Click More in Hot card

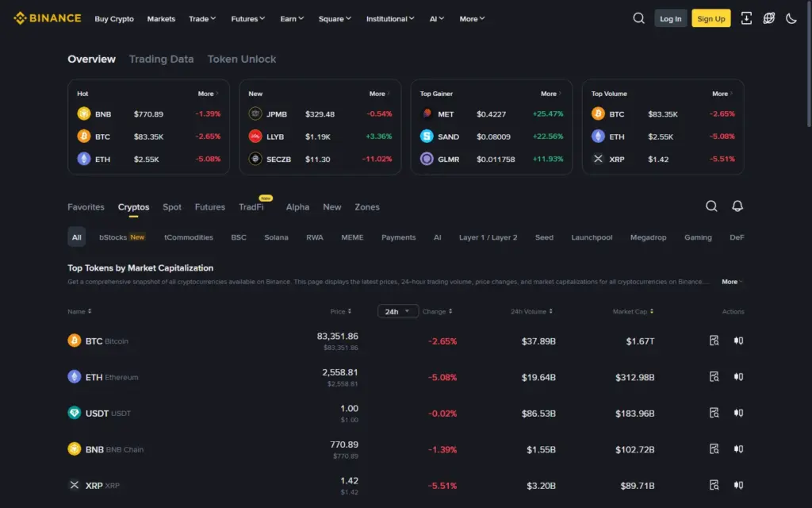click(209, 94)
